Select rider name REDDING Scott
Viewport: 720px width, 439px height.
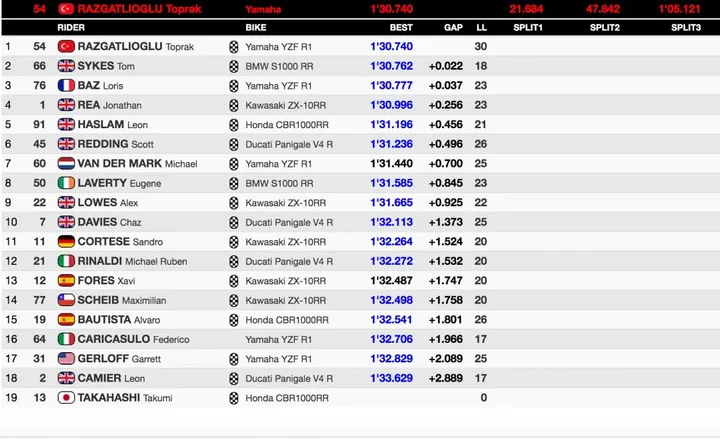click(115, 144)
